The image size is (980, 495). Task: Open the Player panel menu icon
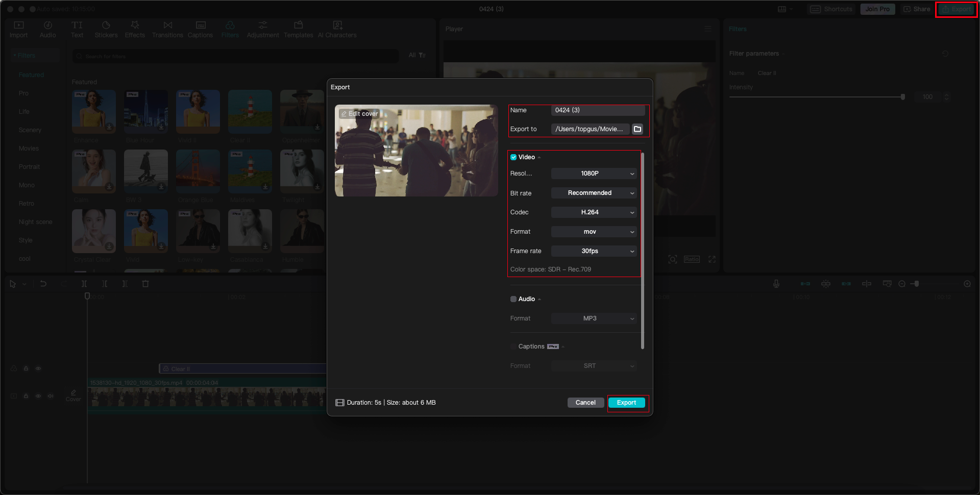[x=708, y=29]
